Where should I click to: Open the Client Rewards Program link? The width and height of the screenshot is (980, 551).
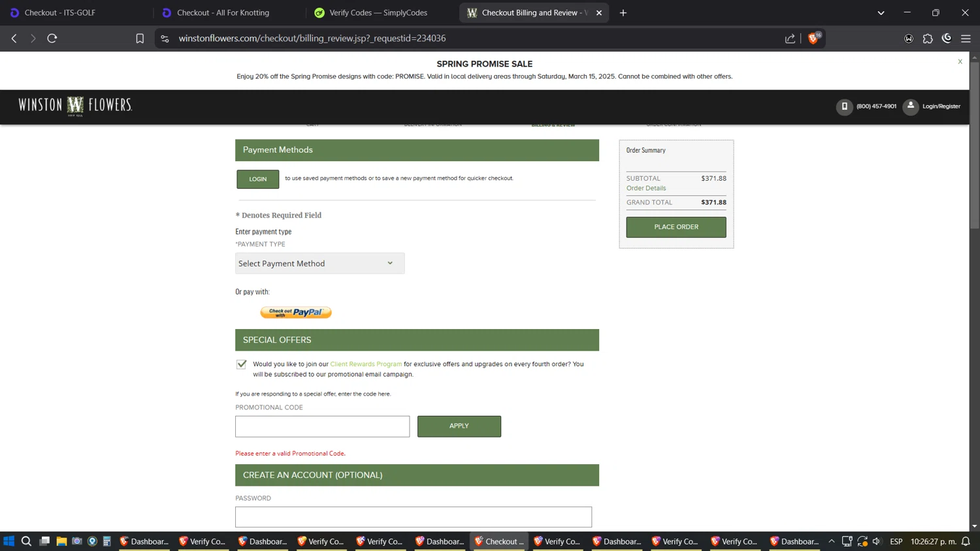pyautogui.click(x=366, y=364)
